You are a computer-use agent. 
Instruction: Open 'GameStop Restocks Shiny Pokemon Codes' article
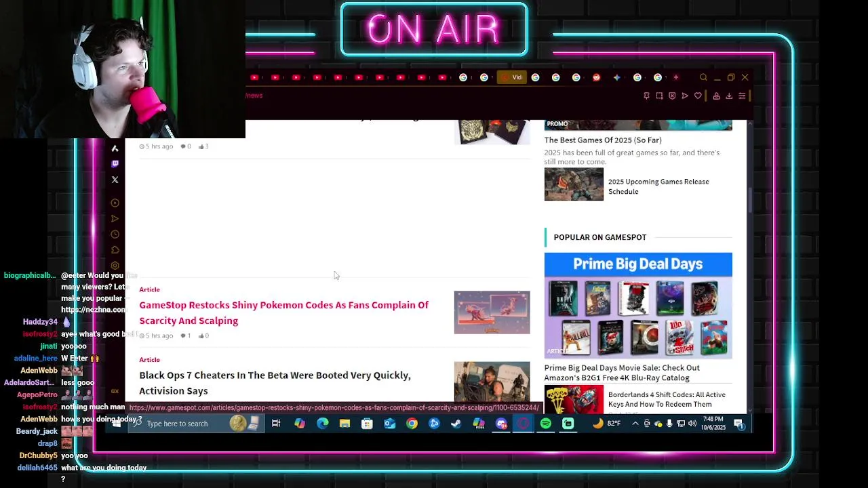tap(283, 312)
